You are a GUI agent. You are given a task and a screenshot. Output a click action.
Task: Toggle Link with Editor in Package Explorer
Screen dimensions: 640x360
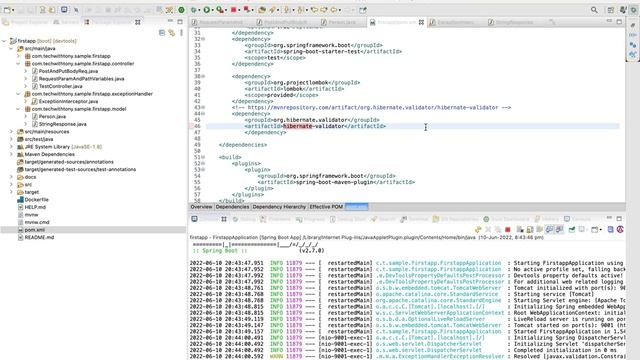coord(171,33)
